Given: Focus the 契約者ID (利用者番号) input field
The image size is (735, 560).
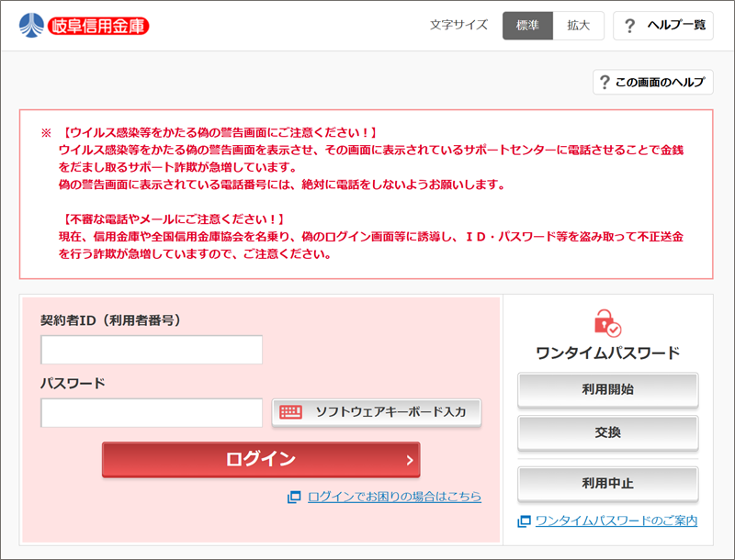Looking at the screenshot, I should pos(152,350).
